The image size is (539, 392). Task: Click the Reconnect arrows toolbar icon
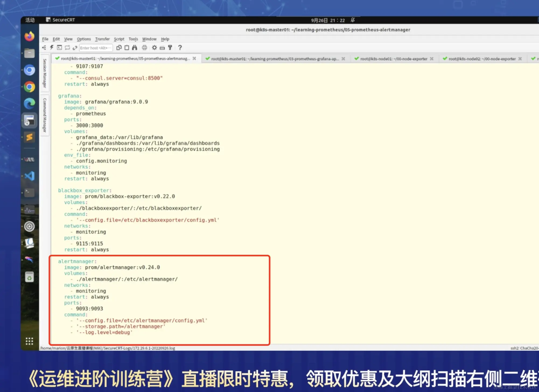click(67, 48)
